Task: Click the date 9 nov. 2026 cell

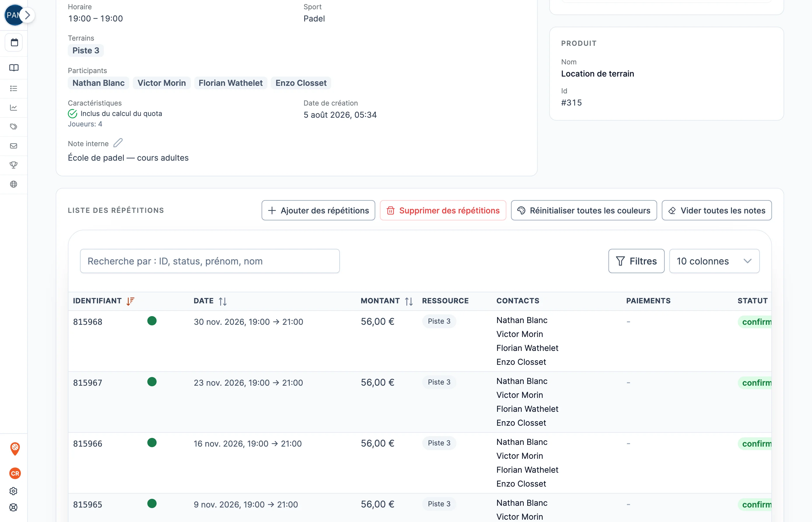Action: pyautogui.click(x=246, y=505)
